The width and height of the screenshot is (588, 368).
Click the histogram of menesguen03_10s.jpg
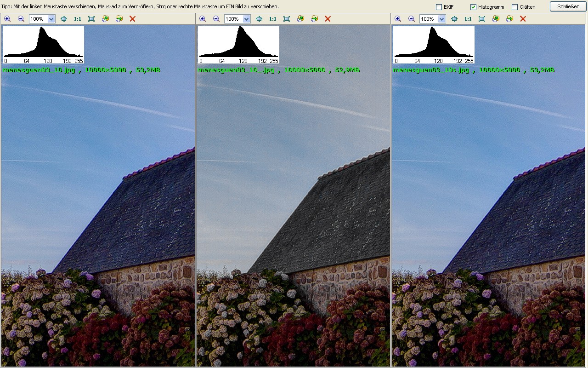pos(434,45)
